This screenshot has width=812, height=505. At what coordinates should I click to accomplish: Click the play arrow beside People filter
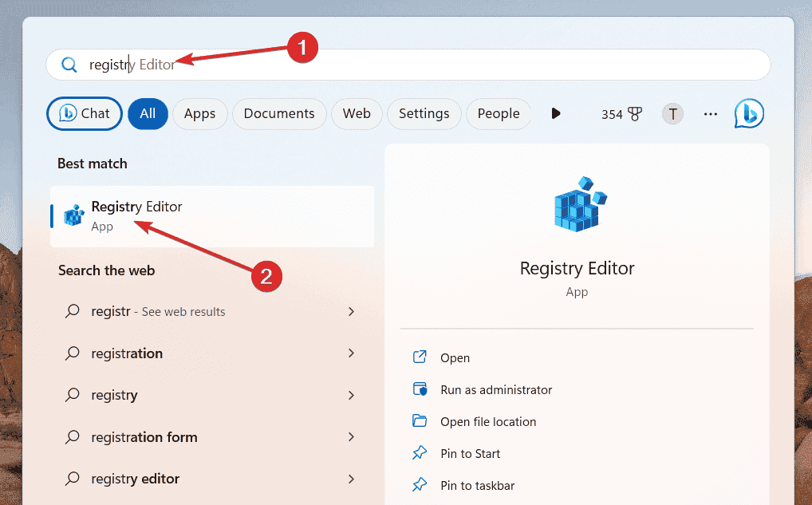(556, 113)
